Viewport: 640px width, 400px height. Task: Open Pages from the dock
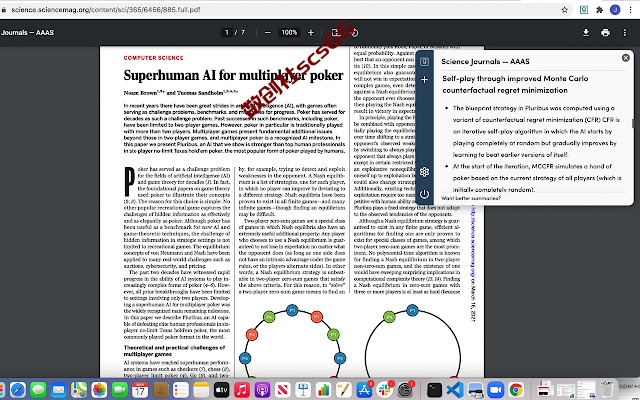344,390
